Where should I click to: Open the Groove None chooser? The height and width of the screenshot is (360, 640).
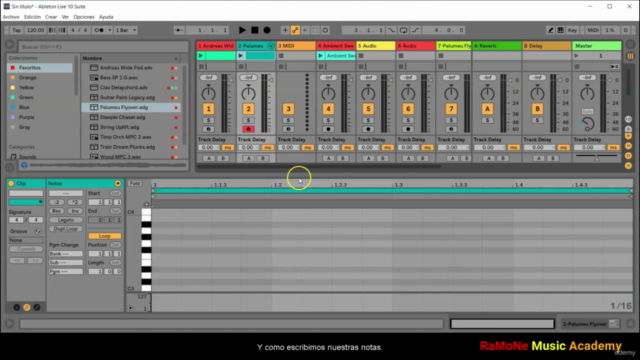(x=26, y=240)
